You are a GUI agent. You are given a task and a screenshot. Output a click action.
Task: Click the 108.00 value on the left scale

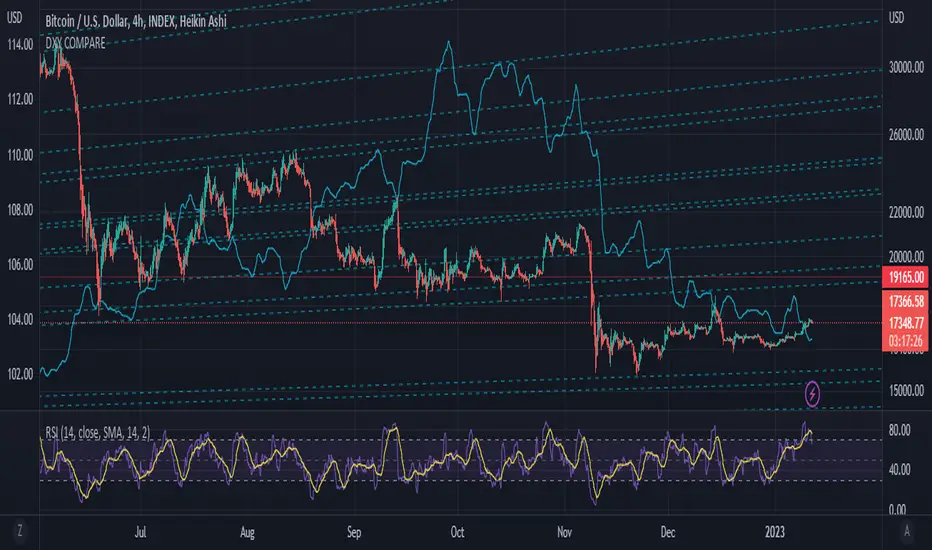(20, 210)
